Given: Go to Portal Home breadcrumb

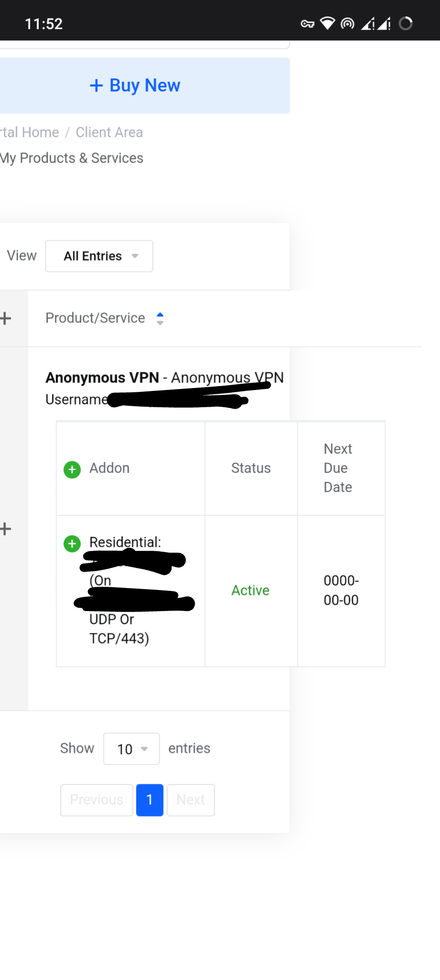Looking at the screenshot, I should pos(29,133).
